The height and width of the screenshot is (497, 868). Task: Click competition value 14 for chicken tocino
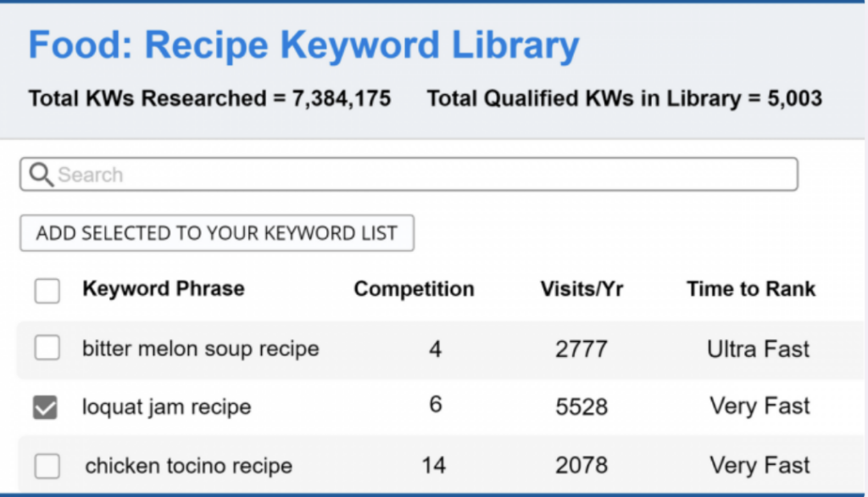coord(435,465)
